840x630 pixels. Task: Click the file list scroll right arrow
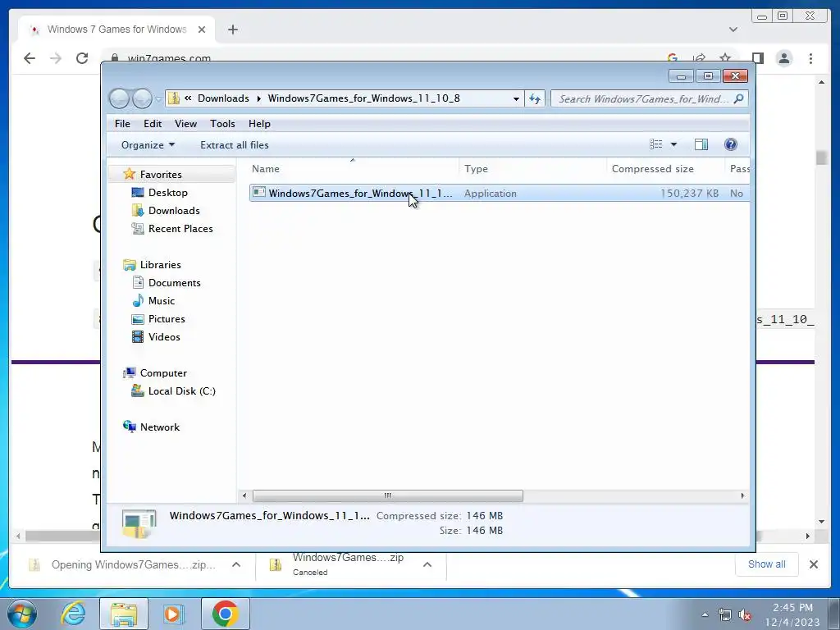coord(742,495)
